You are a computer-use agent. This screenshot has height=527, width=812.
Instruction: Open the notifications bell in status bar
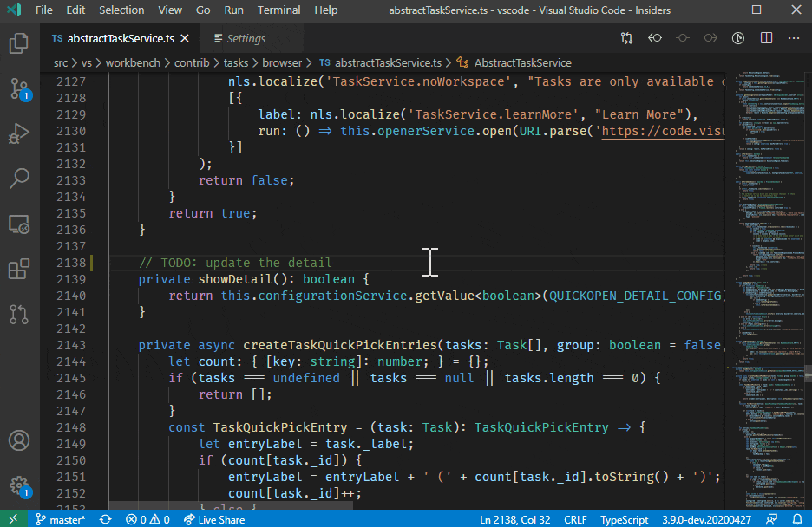pyautogui.click(x=796, y=519)
